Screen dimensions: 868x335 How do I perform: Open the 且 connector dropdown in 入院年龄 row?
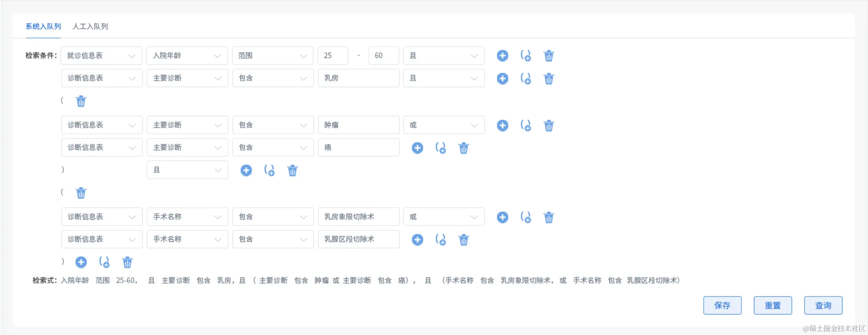pyautogui.click(x=444, y=56)
